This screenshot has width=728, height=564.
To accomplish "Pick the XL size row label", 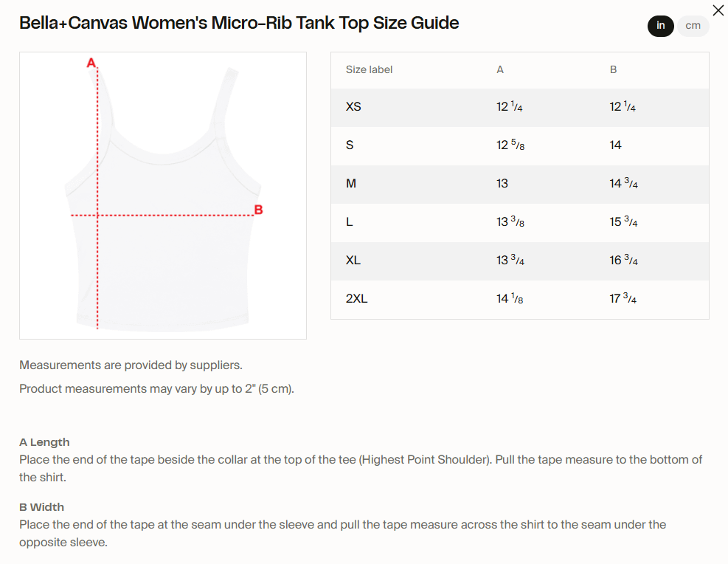I will (x=353, y=261).
